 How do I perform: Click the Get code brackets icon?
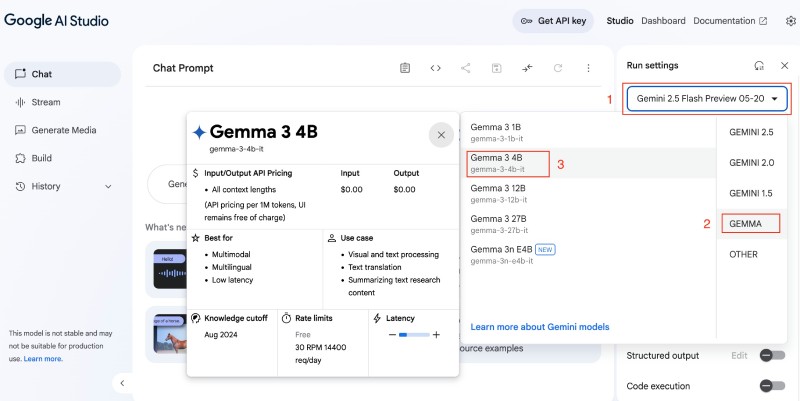(435, 68)
